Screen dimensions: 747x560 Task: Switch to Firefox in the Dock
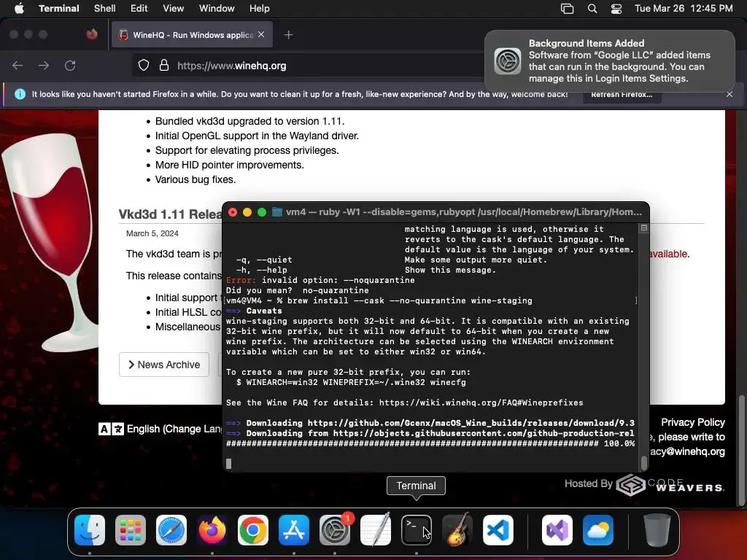212,530
